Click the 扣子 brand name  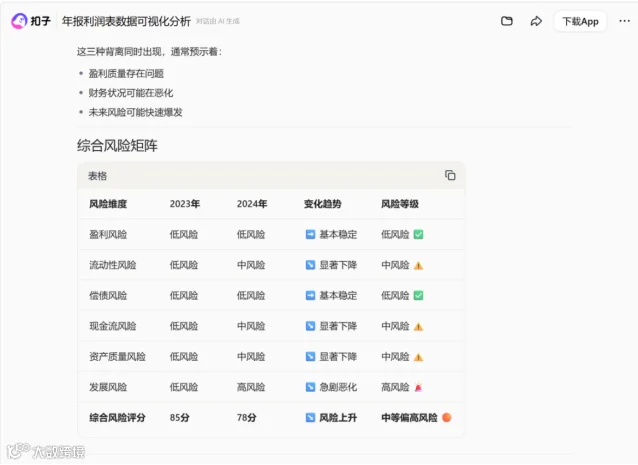tap(41, 21)
